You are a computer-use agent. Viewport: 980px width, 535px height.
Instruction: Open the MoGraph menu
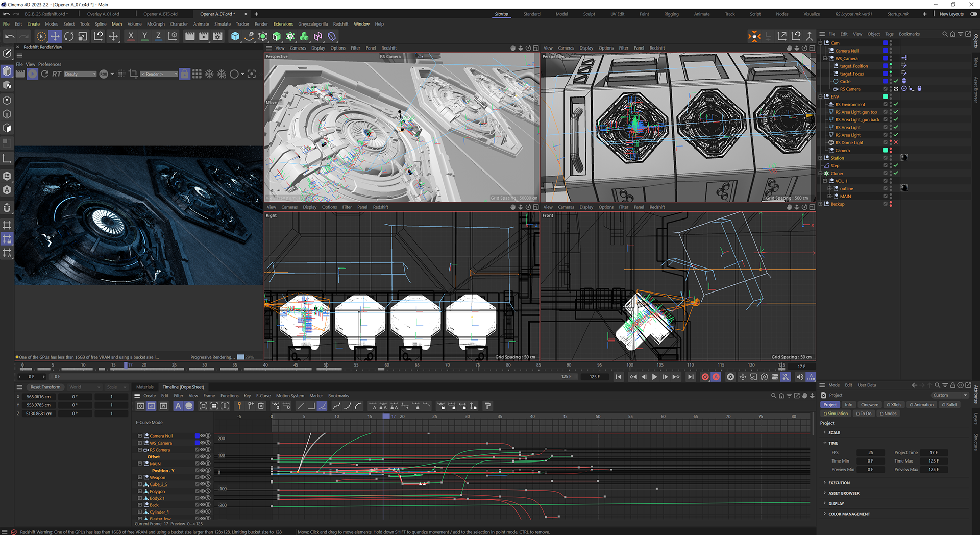click(156, 24)
